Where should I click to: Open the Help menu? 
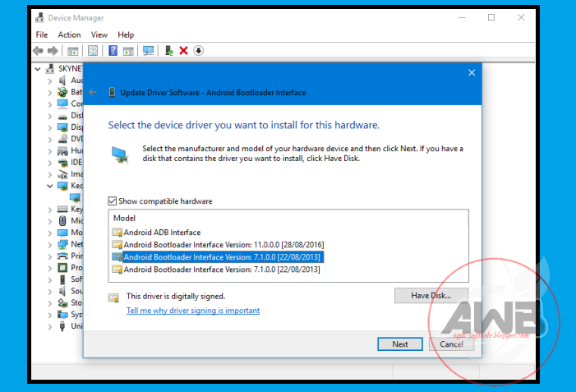[126, 35]
